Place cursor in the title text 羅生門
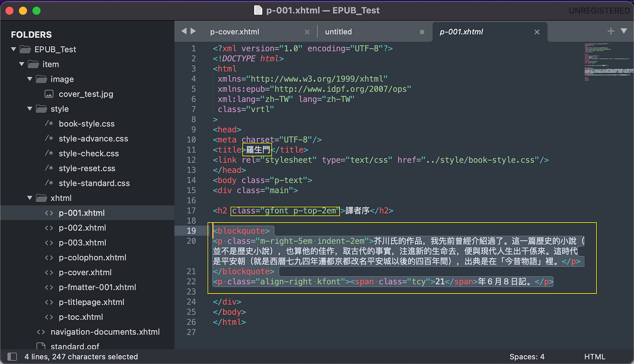The height and width of the screenshot is (364, 634). [258, 150]
